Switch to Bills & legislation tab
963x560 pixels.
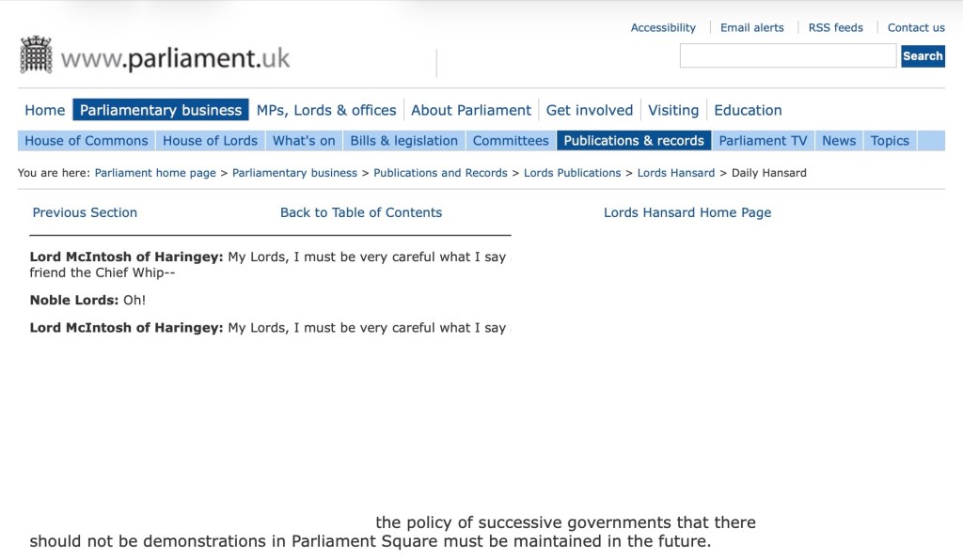coord(403,141)
